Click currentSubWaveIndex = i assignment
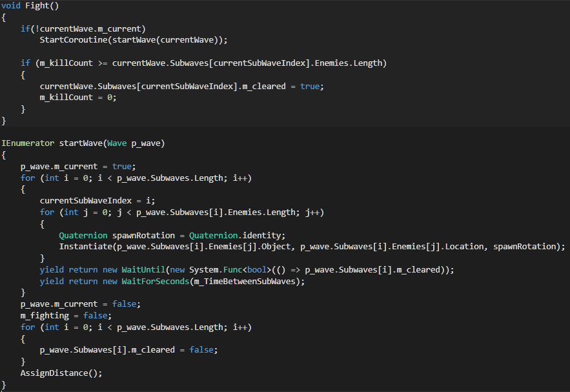The height and width of the screenshot is (392, 570). pos(97,200)
